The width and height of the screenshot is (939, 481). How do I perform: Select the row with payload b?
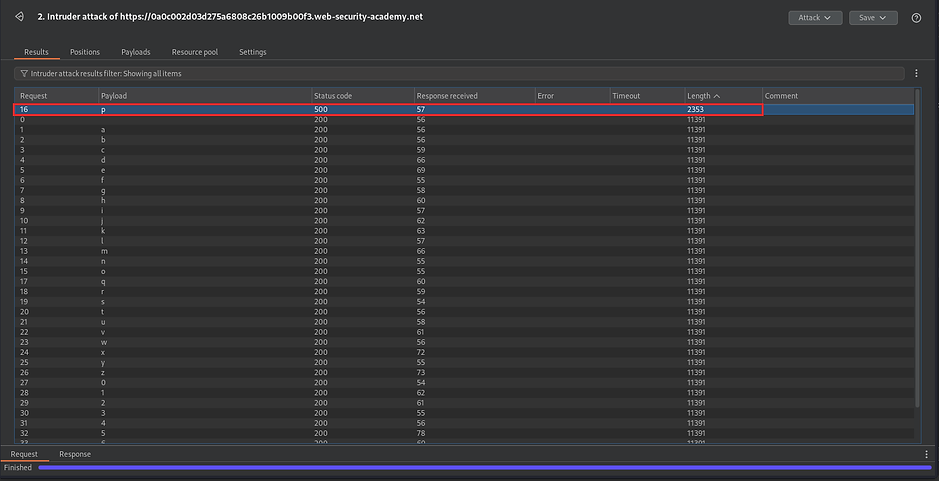[465, 140]
